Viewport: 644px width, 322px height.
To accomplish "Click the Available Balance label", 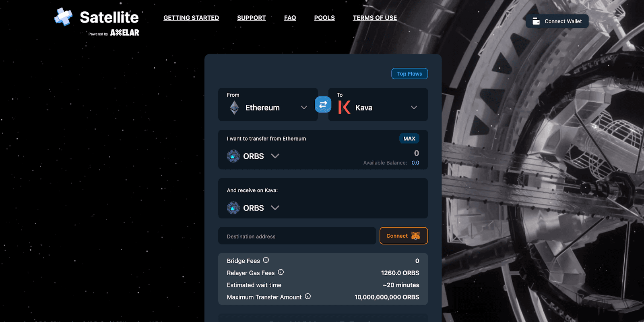I will click(x=385, y=163).
